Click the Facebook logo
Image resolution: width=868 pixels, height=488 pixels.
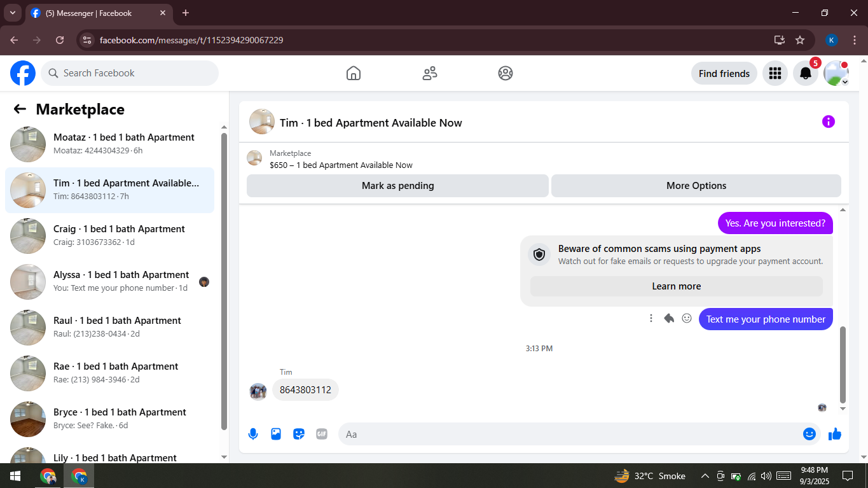(x=23, y=73)
